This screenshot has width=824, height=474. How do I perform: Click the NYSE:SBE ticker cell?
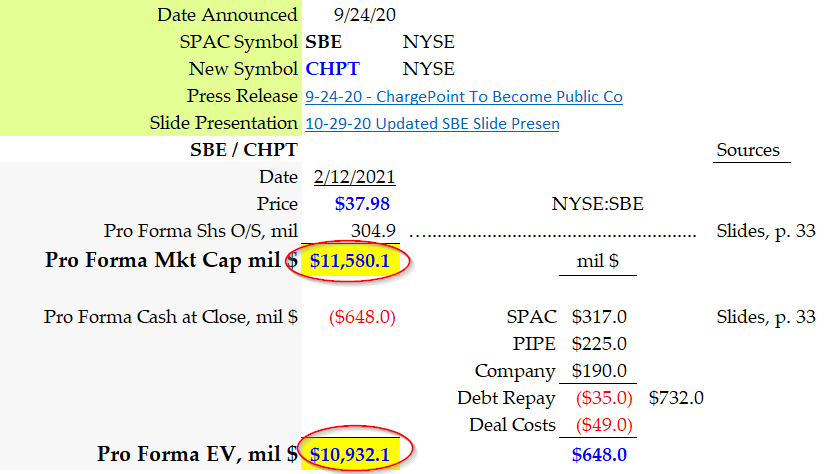click(x=597, y=205)
